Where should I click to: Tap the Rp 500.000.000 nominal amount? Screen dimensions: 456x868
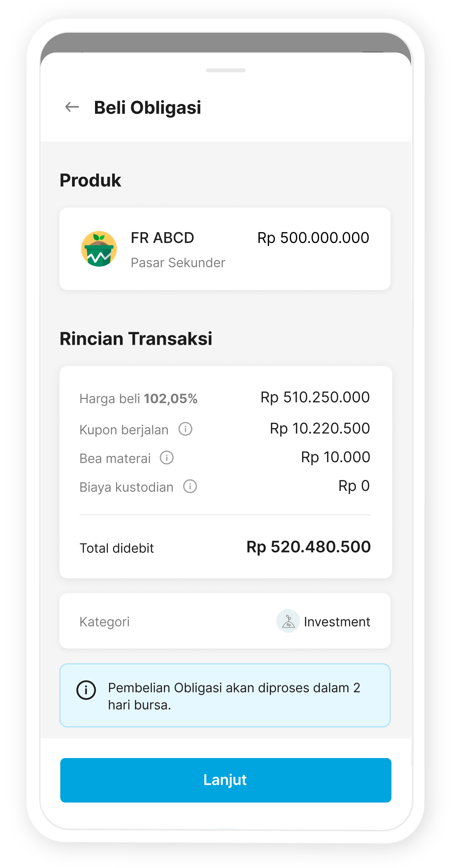pos(313,238)
